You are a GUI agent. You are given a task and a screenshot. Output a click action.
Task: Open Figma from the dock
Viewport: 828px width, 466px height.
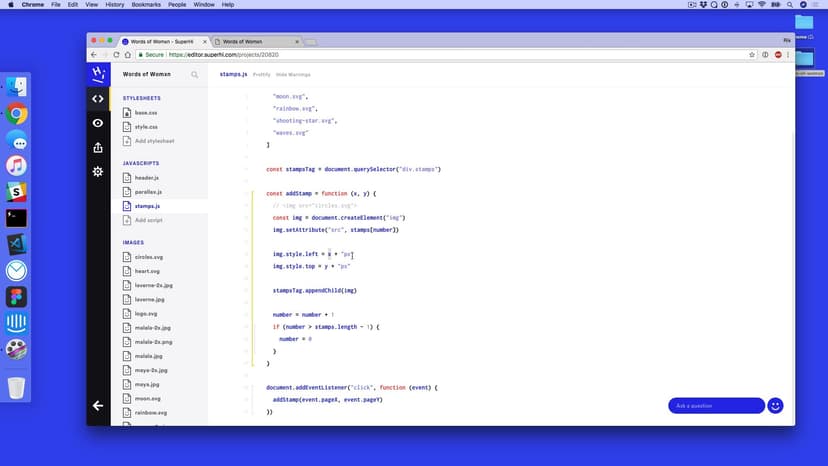point(16,297)
